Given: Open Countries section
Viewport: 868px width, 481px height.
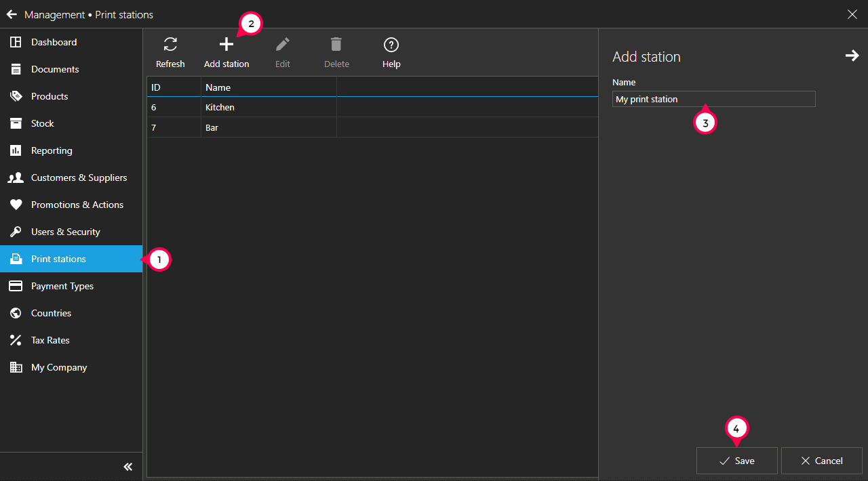Looking at the screenshot, I should coord(71,313).
